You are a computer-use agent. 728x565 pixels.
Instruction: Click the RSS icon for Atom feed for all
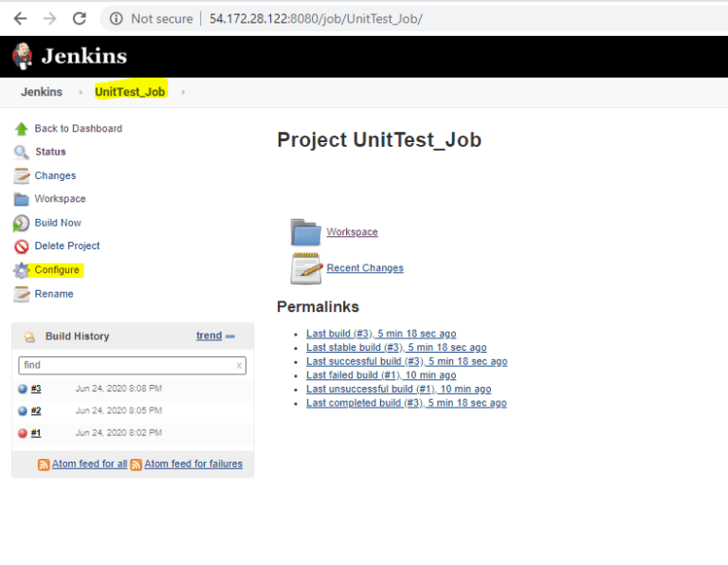pos(44,465)
